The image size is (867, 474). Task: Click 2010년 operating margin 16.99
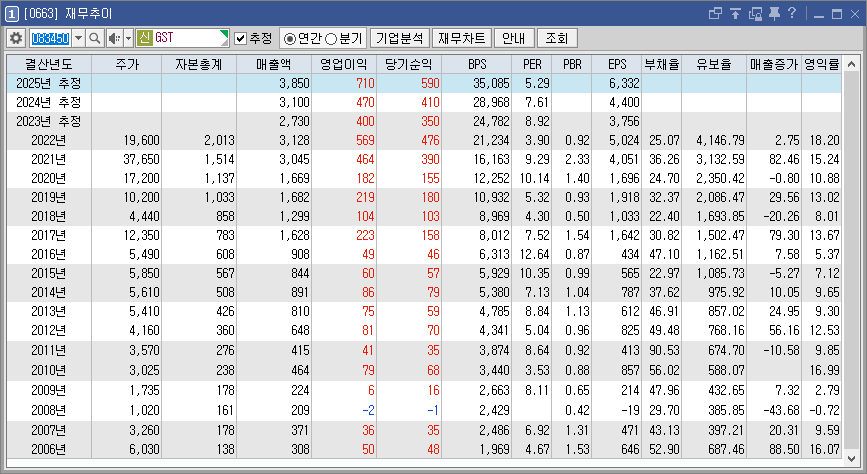(x=824, y=370)
